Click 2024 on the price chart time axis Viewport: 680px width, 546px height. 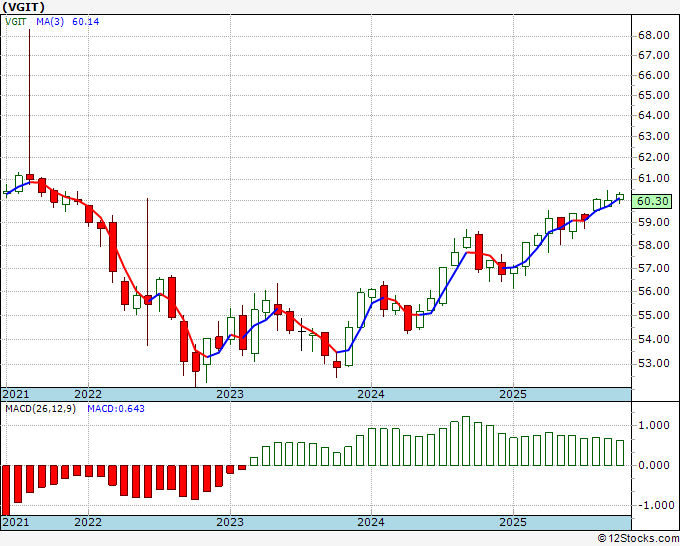point(371,394)
